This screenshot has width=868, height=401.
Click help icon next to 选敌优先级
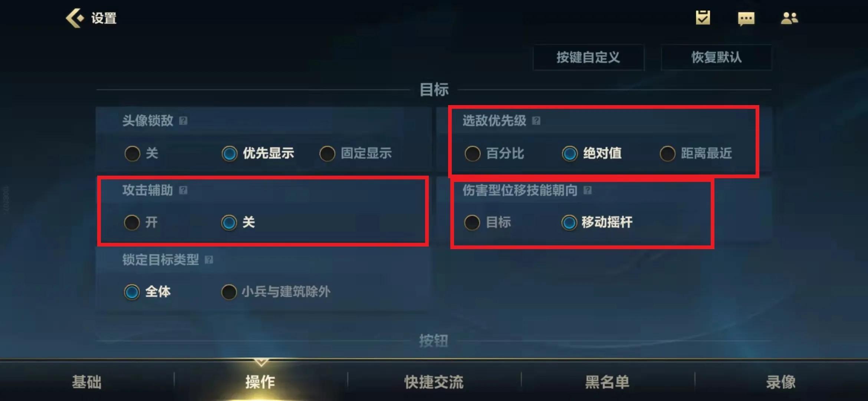click(x=536, y=121)
